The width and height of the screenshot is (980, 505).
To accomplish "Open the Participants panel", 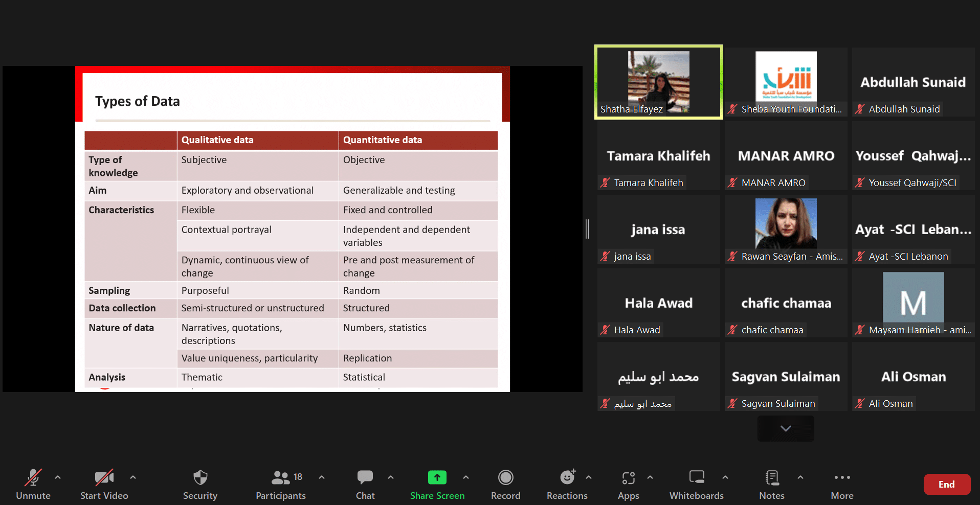I will pos(281,485).
